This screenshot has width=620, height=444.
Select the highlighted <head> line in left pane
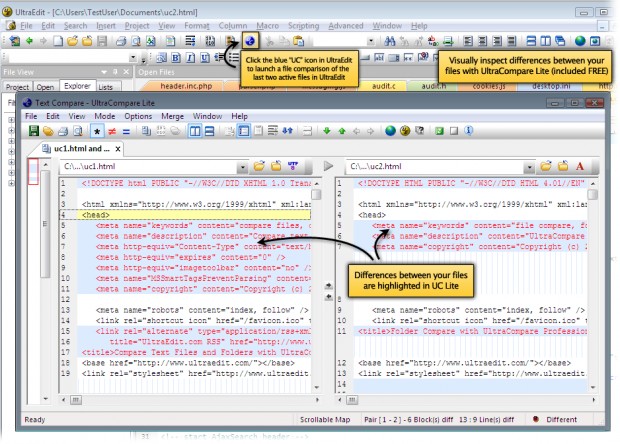point(185,215)
